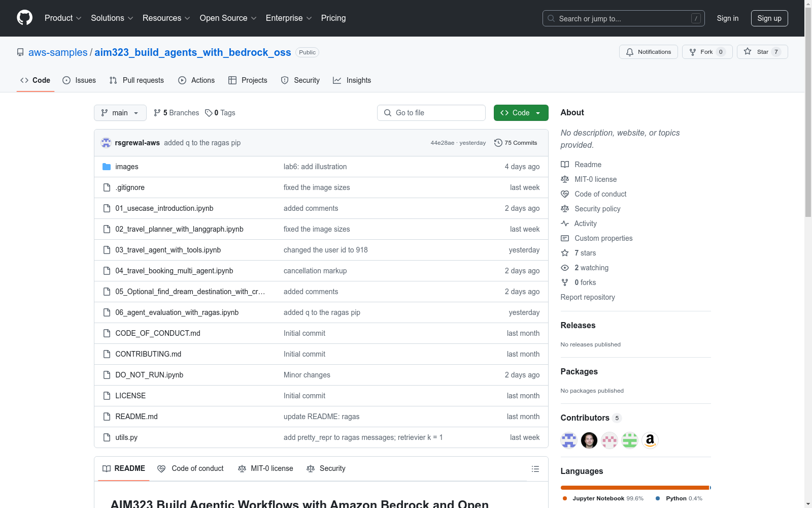Viewport: 812px width, 508px height.
Task: Click Report repository link
Action: click(588, 297)
